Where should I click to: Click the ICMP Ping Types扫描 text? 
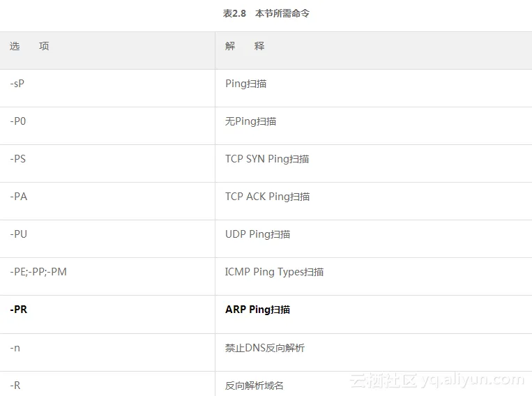coord(274,272)
